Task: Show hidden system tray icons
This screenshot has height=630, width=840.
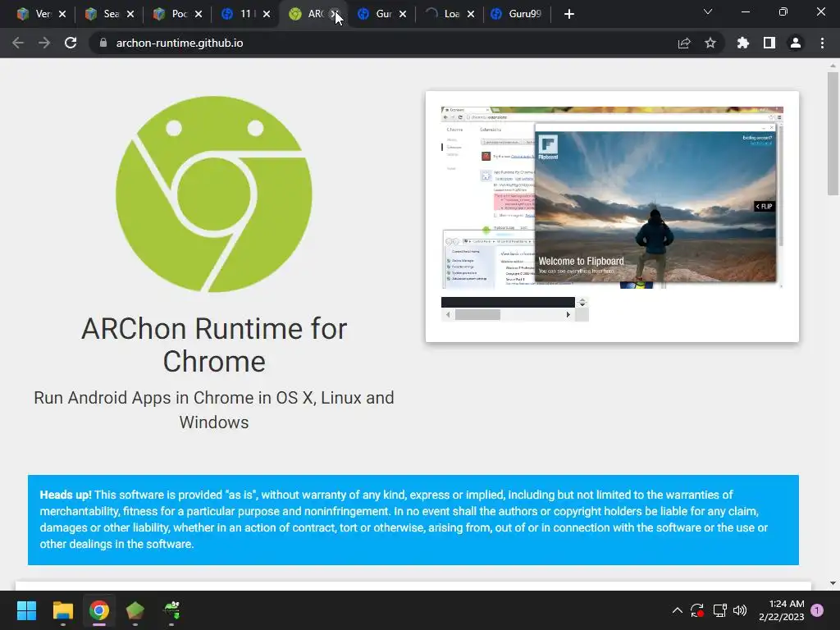Action: pyautogui.click(x=677, y=610)
